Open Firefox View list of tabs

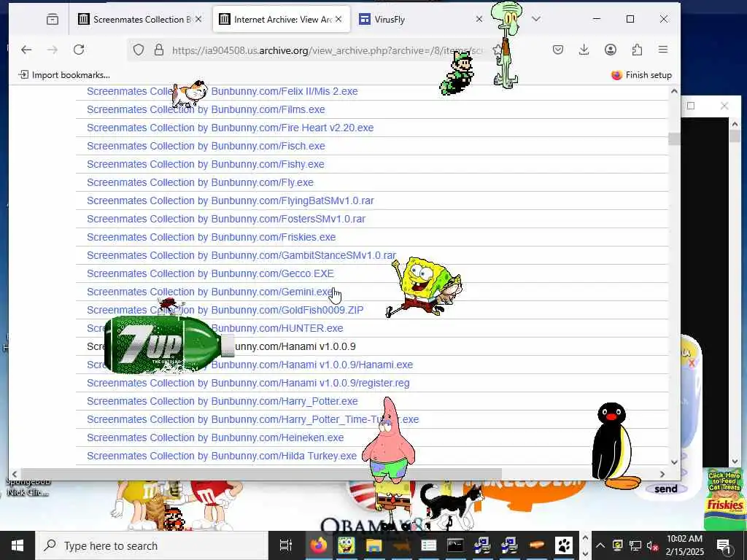(x=53, y=19)
